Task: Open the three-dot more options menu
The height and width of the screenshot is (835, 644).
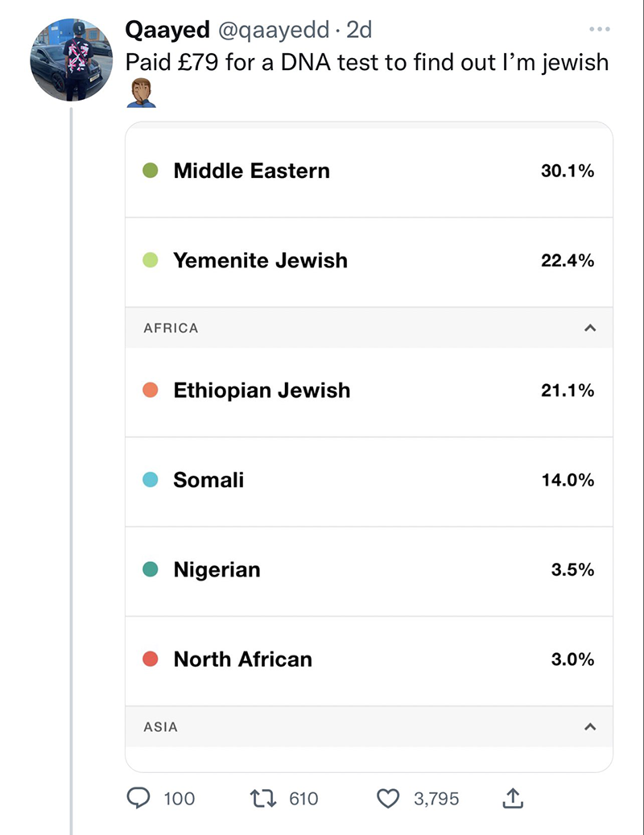Action: [600, 29]
